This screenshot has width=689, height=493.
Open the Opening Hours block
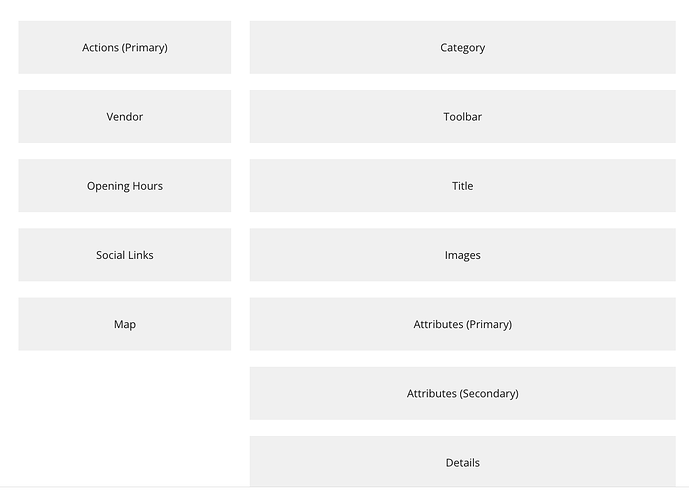125,186
